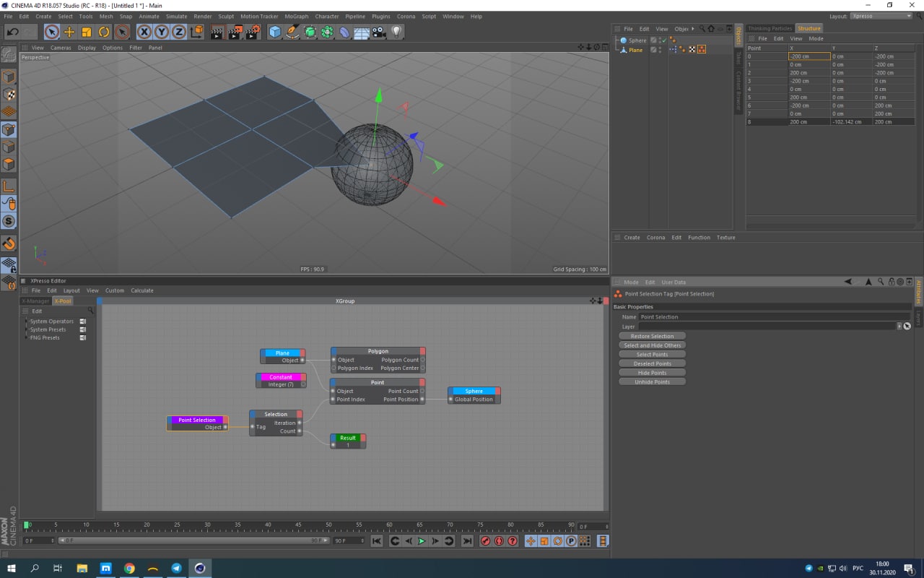The width and height of the screenshot is (924, 578).
Task: Toggle position keyframe recording
Action: pyautogui.click(x=531, y=541)
